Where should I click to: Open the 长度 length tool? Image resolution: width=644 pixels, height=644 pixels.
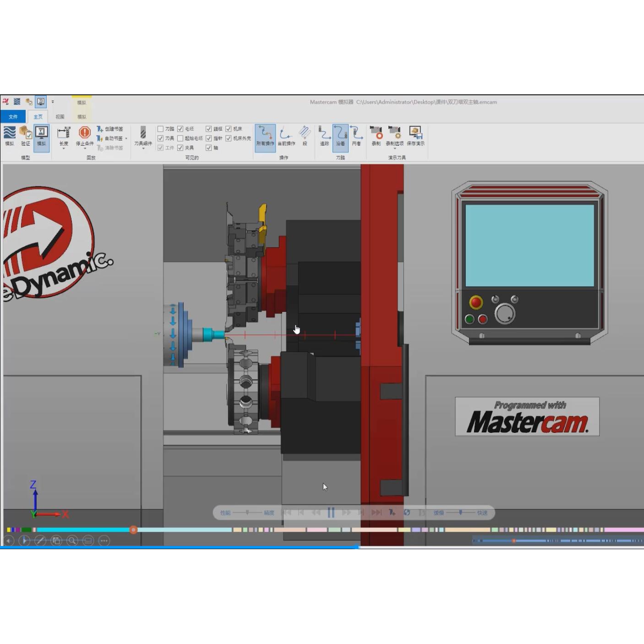coord(64,137)
